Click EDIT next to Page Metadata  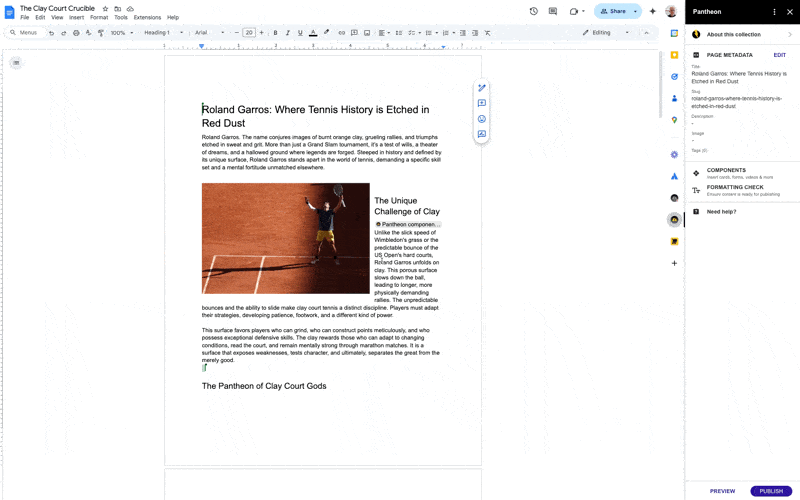[779, 55]
